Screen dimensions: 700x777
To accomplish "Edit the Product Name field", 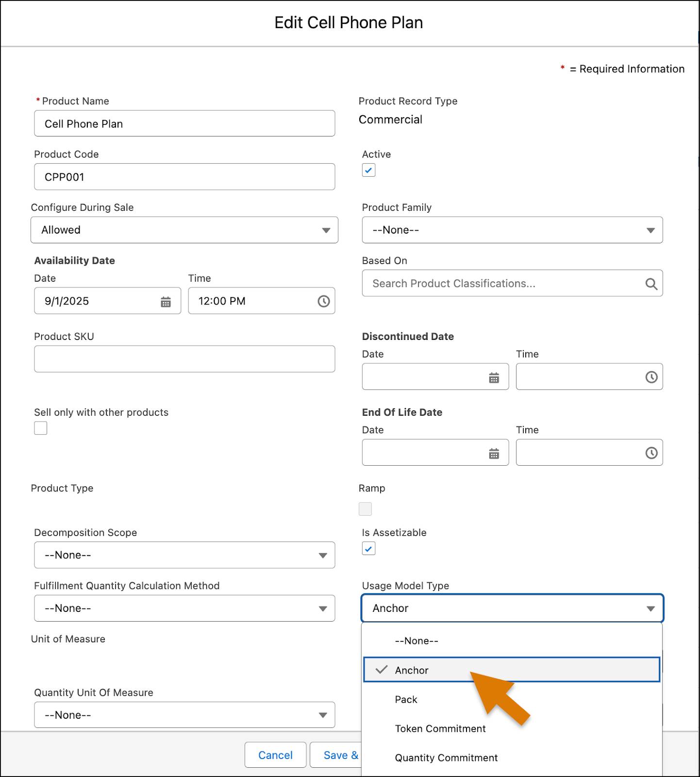I will [x=184, y=124].
